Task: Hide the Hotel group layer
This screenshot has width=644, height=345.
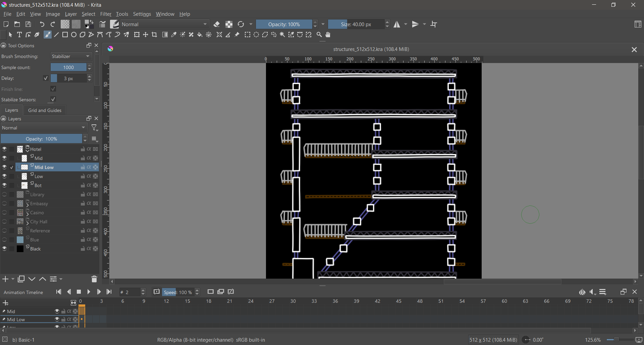Action: (4, 149)
